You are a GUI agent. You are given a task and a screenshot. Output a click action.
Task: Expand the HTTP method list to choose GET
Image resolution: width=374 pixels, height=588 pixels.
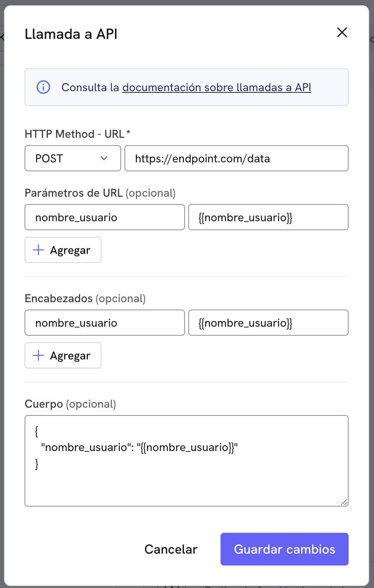click(72, 158)
